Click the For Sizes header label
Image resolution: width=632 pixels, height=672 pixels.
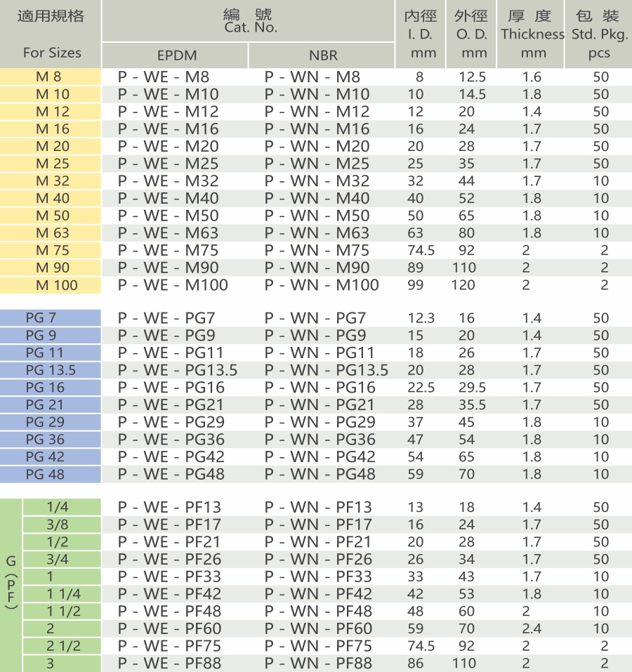click(52, 53)
